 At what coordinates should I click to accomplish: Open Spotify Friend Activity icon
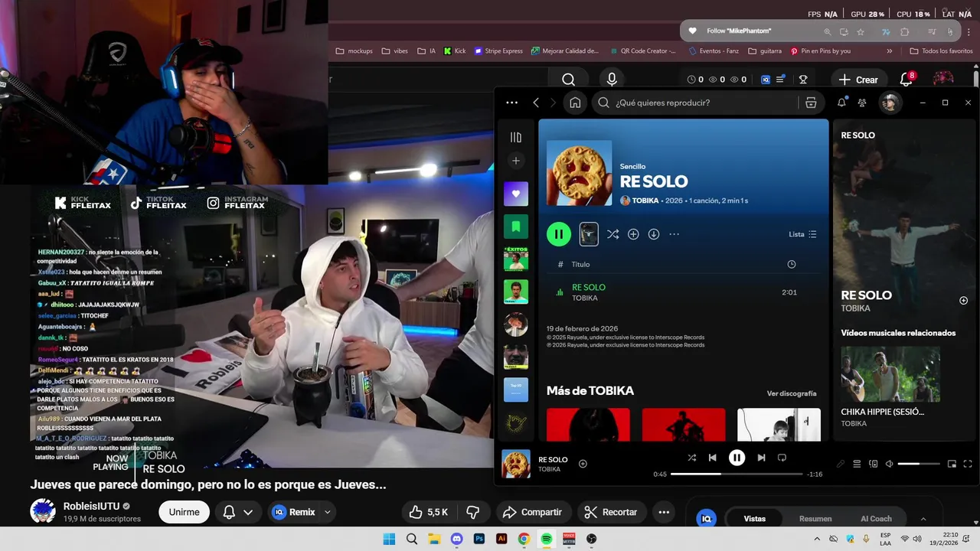pos(862,103)
